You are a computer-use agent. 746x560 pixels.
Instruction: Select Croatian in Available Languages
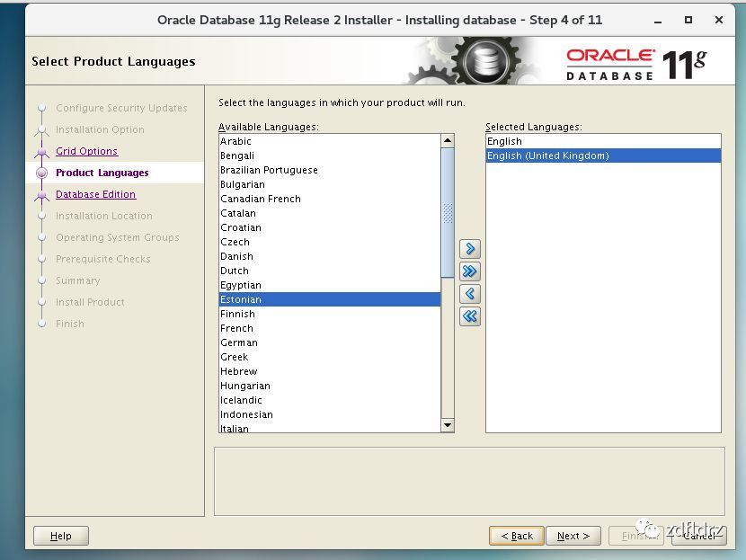coord(330,227)
